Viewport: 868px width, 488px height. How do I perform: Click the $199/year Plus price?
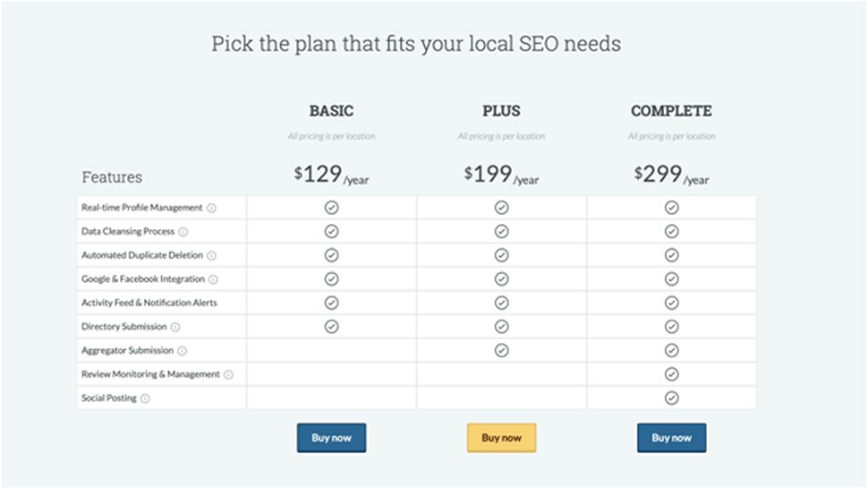[x=501, y=175]
